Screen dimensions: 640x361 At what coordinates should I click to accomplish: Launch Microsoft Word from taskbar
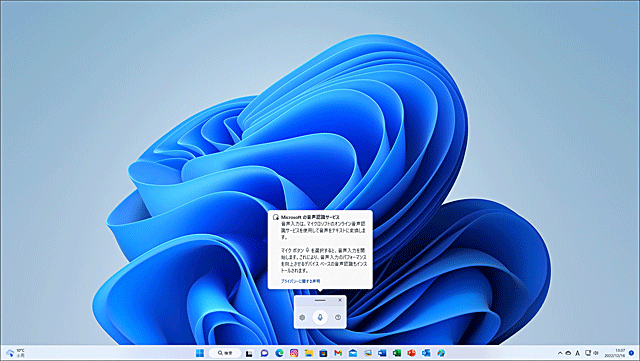click(x=382, y=353)
